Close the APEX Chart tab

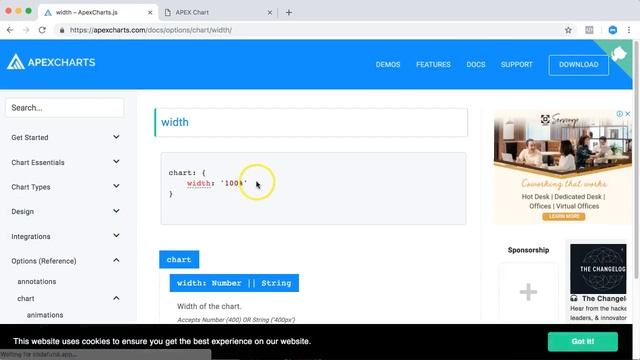pyautogui.click(x=269, y=12)
